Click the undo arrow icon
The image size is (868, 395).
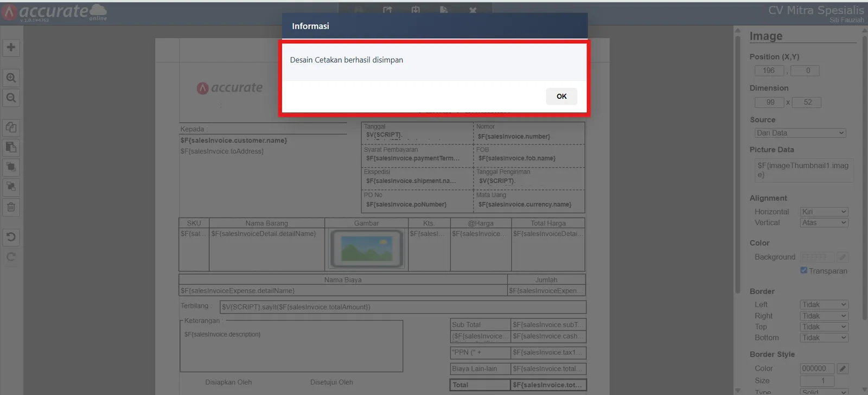11,237
